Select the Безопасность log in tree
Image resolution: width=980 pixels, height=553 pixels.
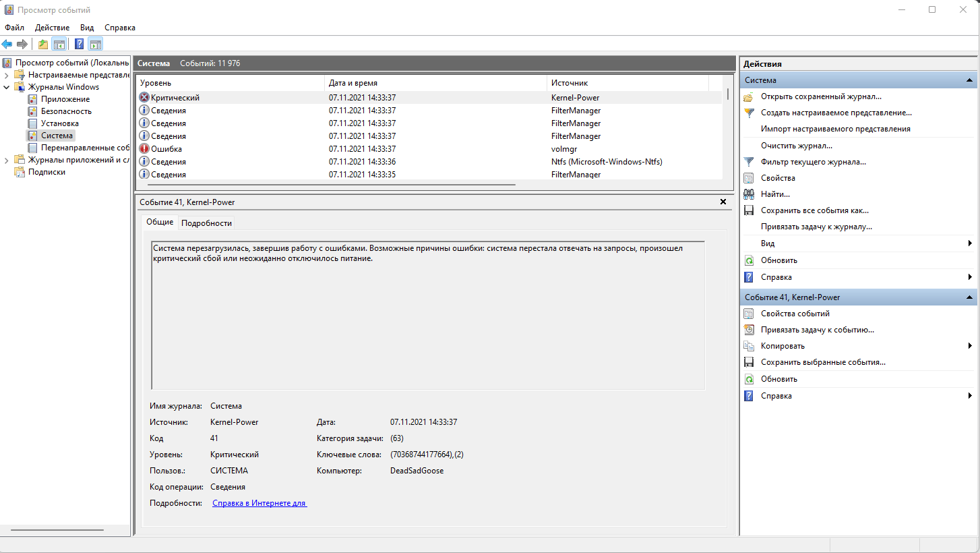coord(66,111)
